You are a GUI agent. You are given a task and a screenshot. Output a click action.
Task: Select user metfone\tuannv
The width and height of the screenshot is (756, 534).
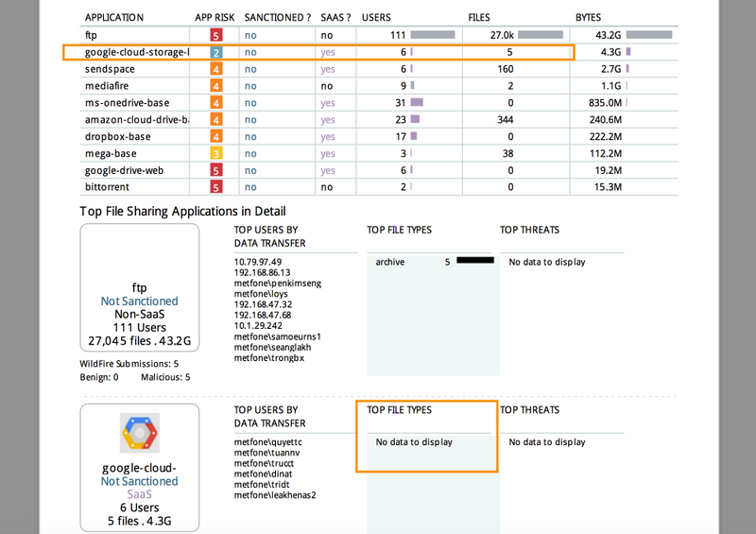tap(267, 453)
